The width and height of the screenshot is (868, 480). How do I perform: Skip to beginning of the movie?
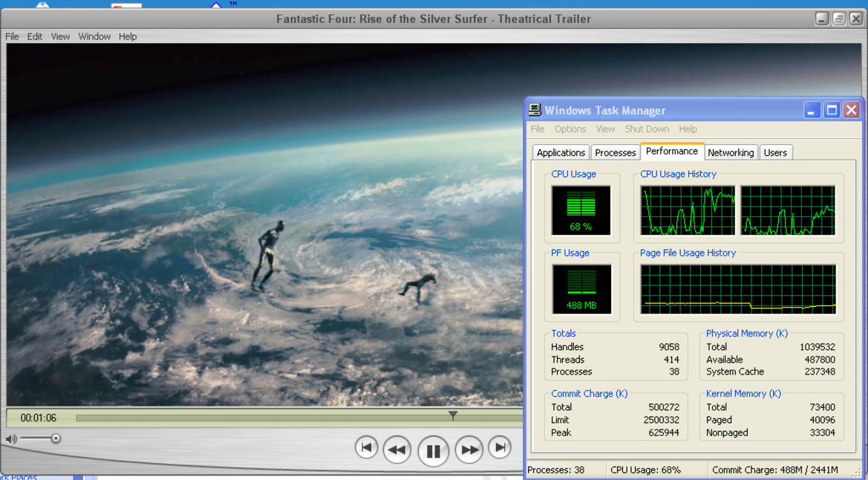pyautogui.click(x=366, y=447)
